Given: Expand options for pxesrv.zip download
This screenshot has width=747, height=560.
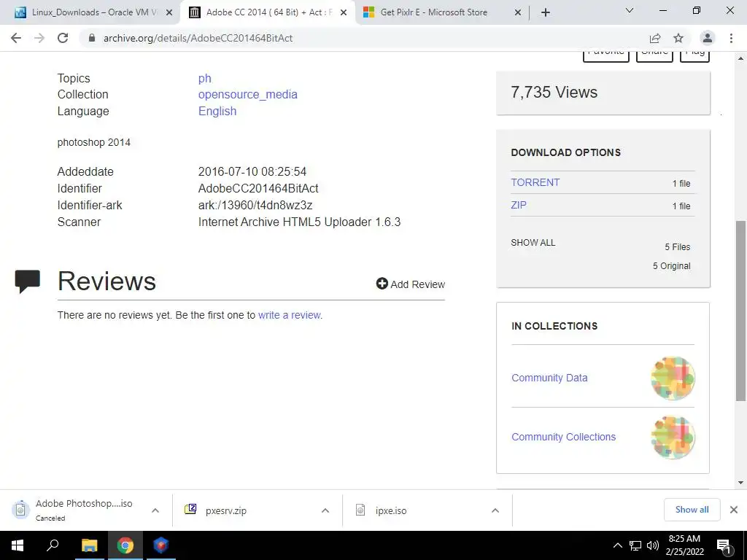Looking at the screenshot, I should (x=325, y=510).
